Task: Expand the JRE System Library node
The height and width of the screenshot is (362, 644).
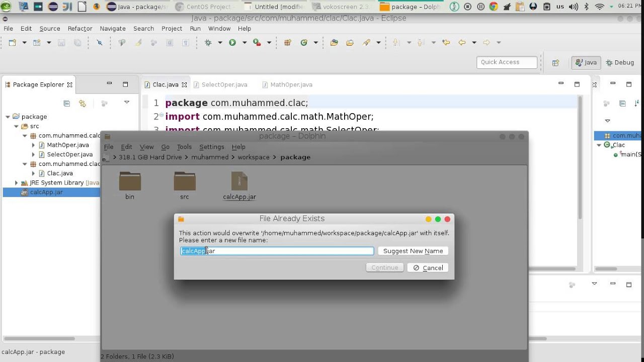Action: pos(16,183)
